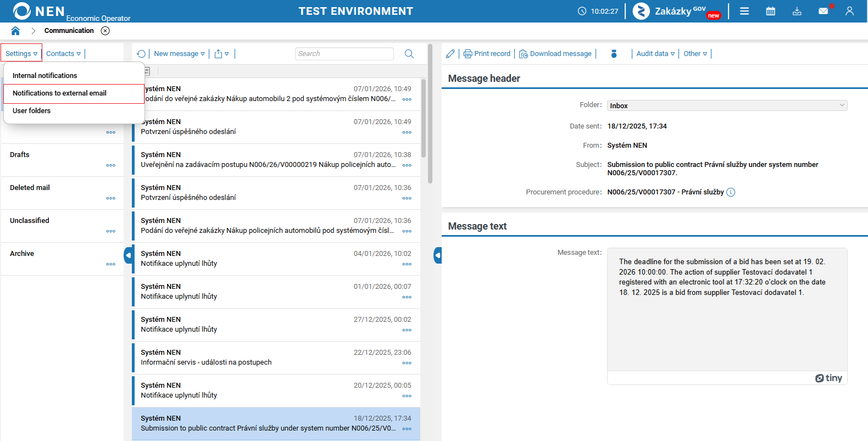Click procurement procedure info icon
This screenshot has height=441, width=868.
click(731, 192)
